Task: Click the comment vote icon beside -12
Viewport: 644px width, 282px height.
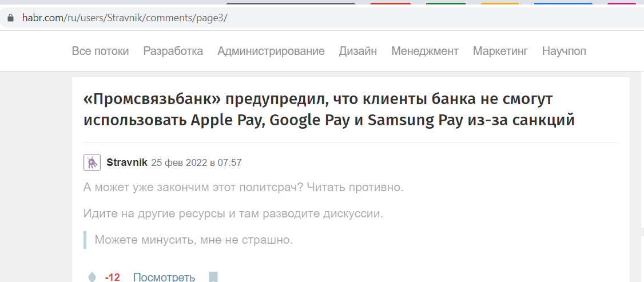Action: tap(92, 277)
